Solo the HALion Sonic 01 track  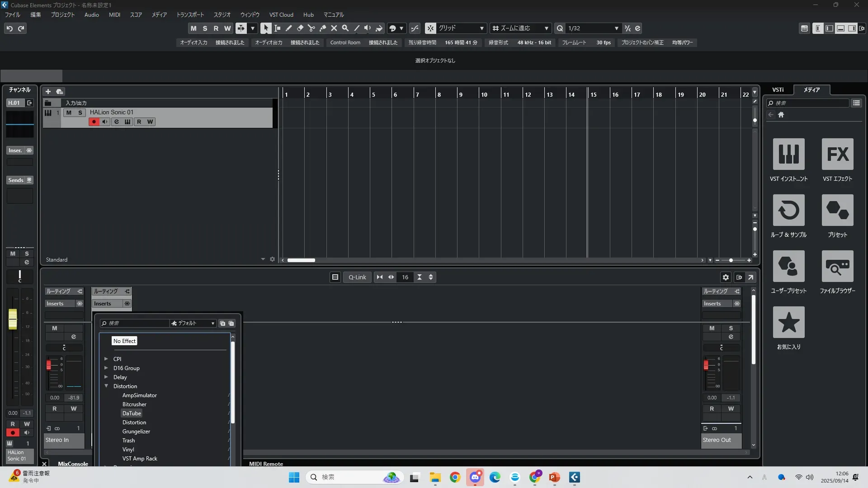(x=80, y=113)
